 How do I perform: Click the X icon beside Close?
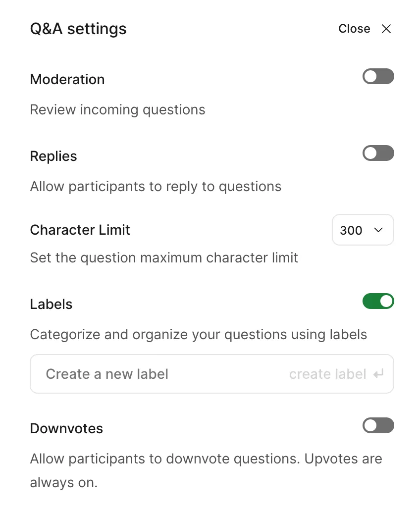coord(386,29)
